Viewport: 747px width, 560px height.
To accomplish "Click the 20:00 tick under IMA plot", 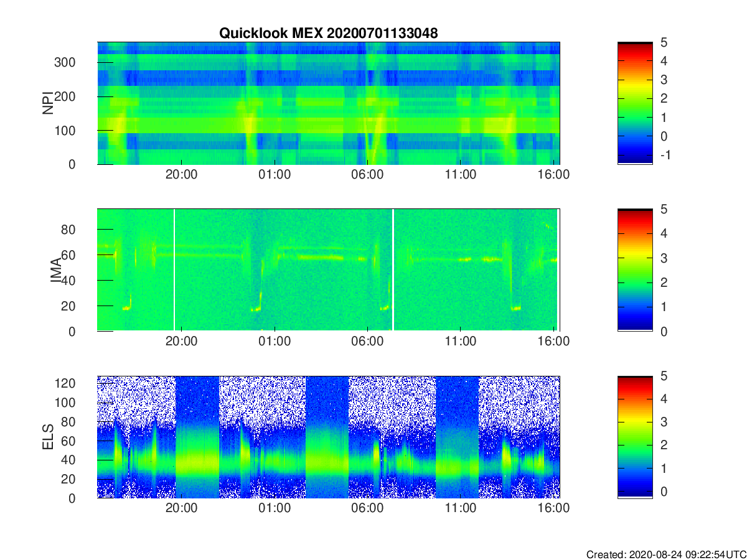I will pos(181,342).
